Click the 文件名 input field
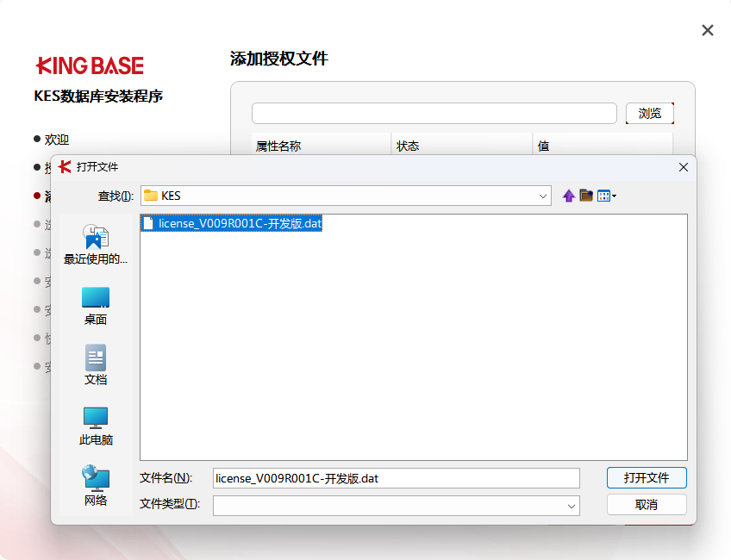 pyautogui.click(x=397, y=478)
